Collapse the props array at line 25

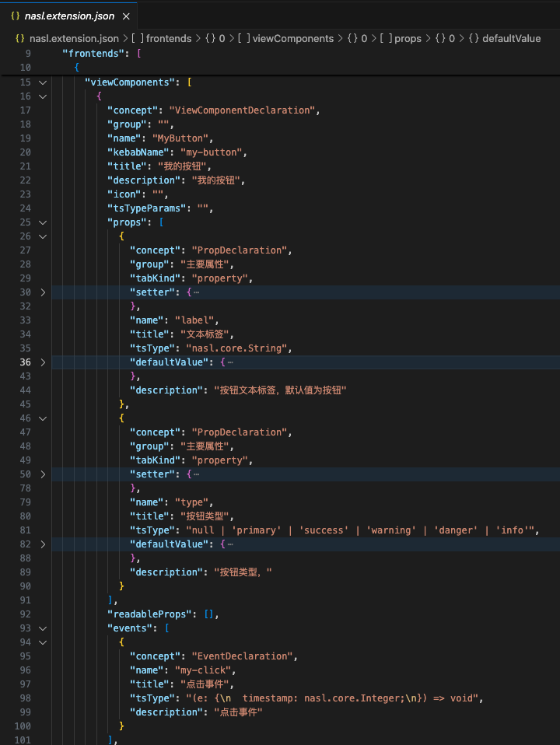[43, 222]
